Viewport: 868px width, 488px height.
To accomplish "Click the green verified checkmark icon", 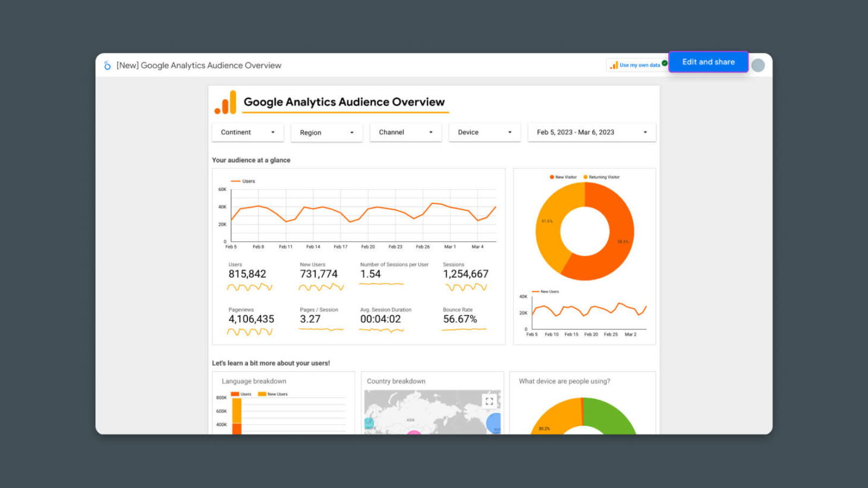I will 664,64.
